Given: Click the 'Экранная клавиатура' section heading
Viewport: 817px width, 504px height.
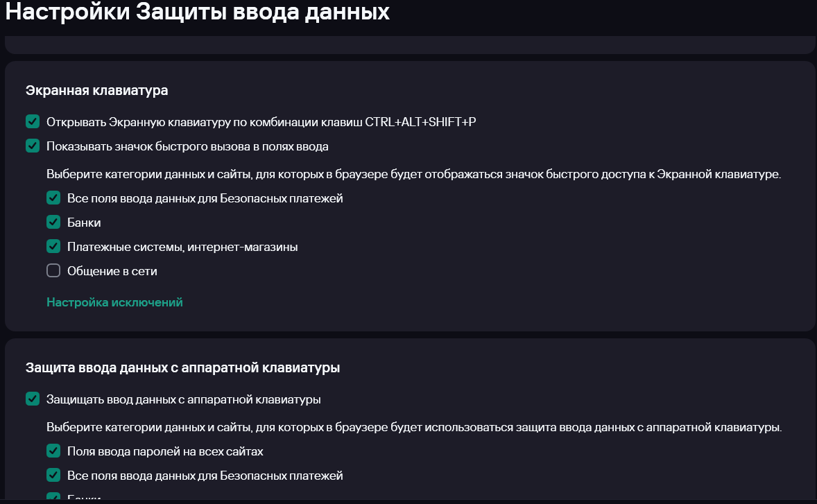Looking at the screenshot, I should click(x=97, y=91).
